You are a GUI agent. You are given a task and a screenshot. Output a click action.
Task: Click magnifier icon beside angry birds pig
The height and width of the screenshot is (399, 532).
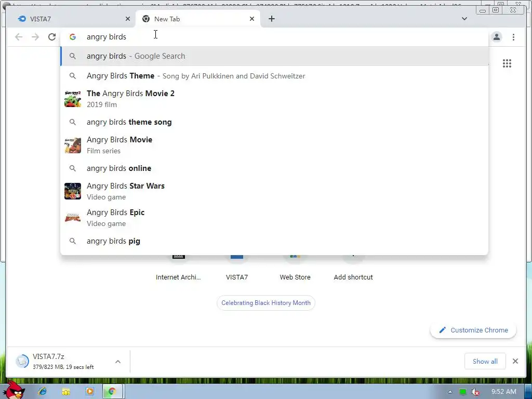(73, 241)
